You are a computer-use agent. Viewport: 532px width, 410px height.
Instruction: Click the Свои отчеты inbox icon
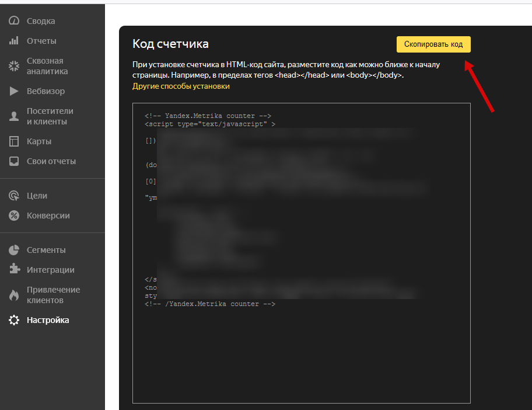pos(14,161)
